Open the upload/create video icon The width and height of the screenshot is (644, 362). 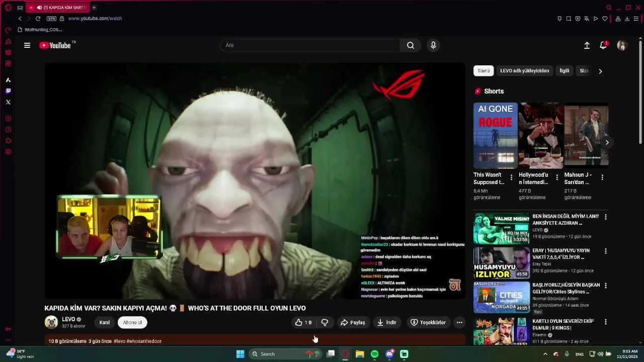(x=587, y=45)
